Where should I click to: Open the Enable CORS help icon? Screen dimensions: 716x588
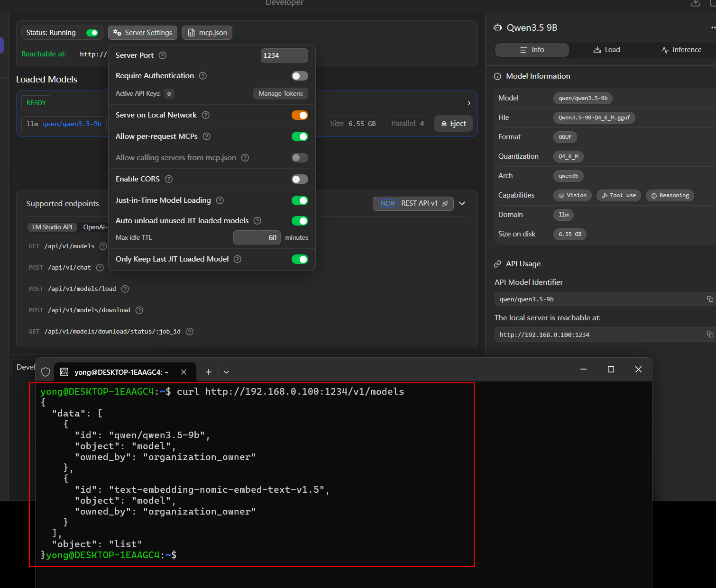(x=169, y=179)
